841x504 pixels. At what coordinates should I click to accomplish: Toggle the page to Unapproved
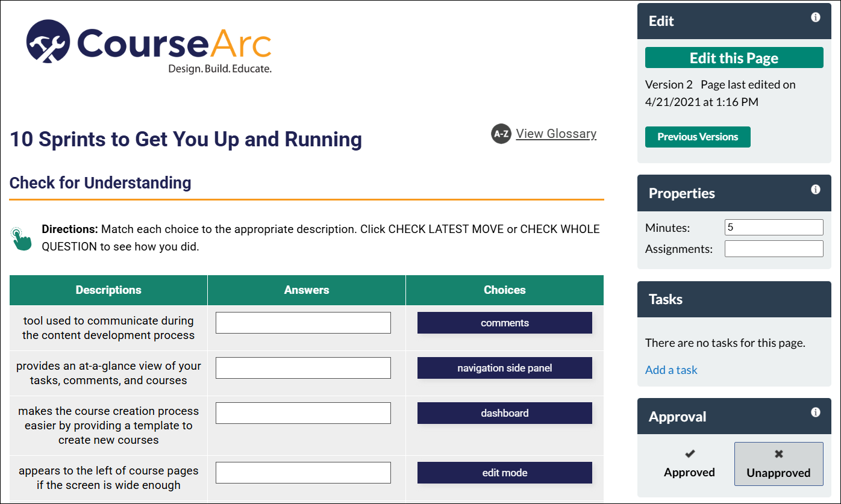click(778, 464)
